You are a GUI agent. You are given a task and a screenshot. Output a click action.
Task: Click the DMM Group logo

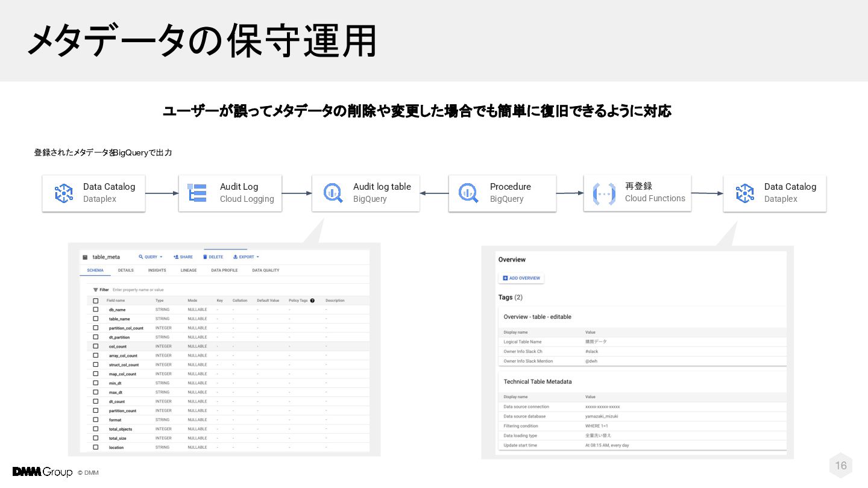tap(42, 472)
